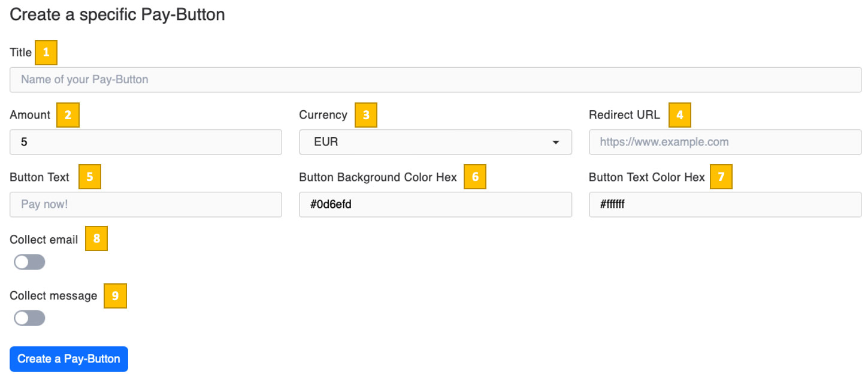Click the orange marker beside Amount
This screenshot has width=868, height=378.
(68, 115)
